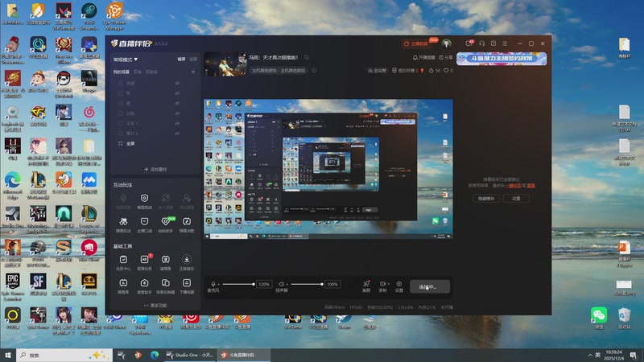Click the 120% microphone volume field
644x362 pixels.
(264, 284)
